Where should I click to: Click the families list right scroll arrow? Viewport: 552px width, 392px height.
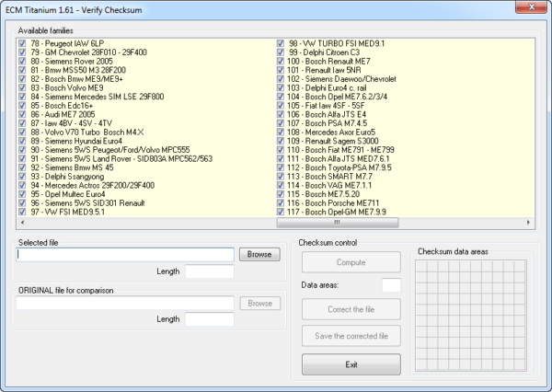tap(528, 223)
